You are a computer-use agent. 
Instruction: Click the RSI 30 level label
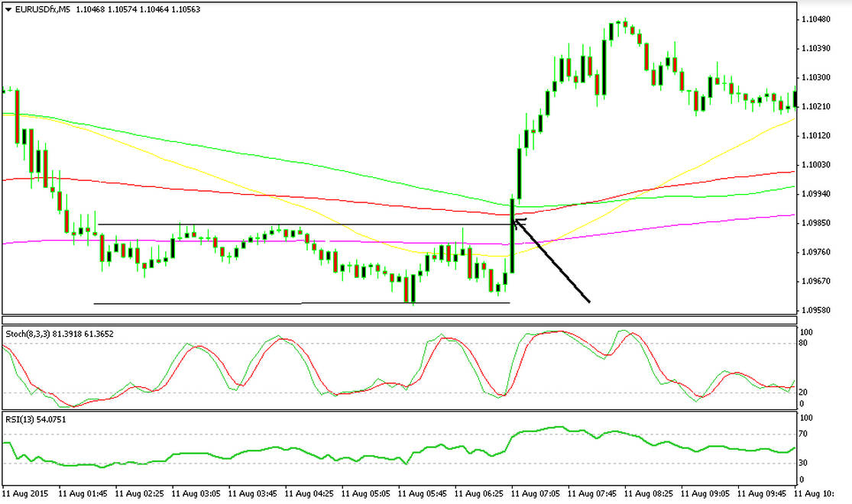pyautogui.click(x=804, y=463)
